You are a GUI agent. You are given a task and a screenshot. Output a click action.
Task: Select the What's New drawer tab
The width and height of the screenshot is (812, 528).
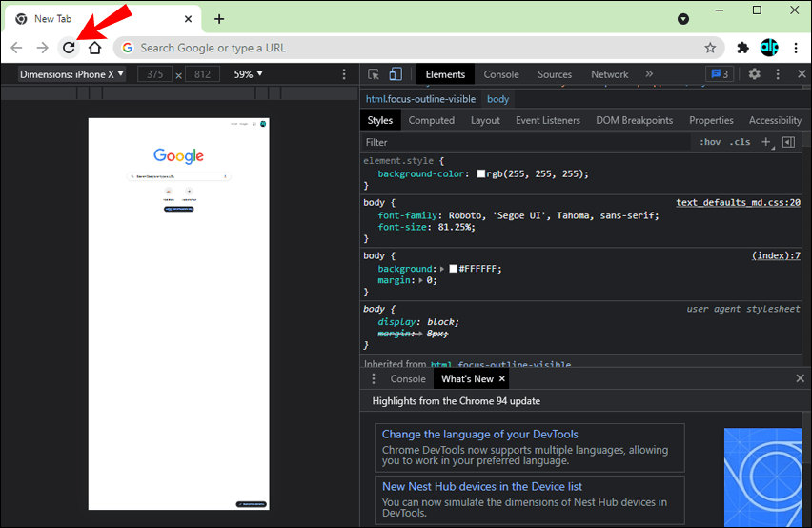tap(467, 379)
